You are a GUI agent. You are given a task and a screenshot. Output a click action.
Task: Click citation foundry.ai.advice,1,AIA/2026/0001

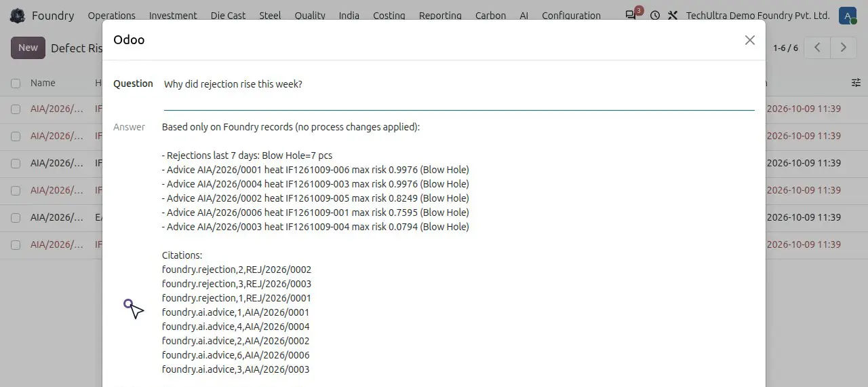pyautogui.click(x=235, y=312)
